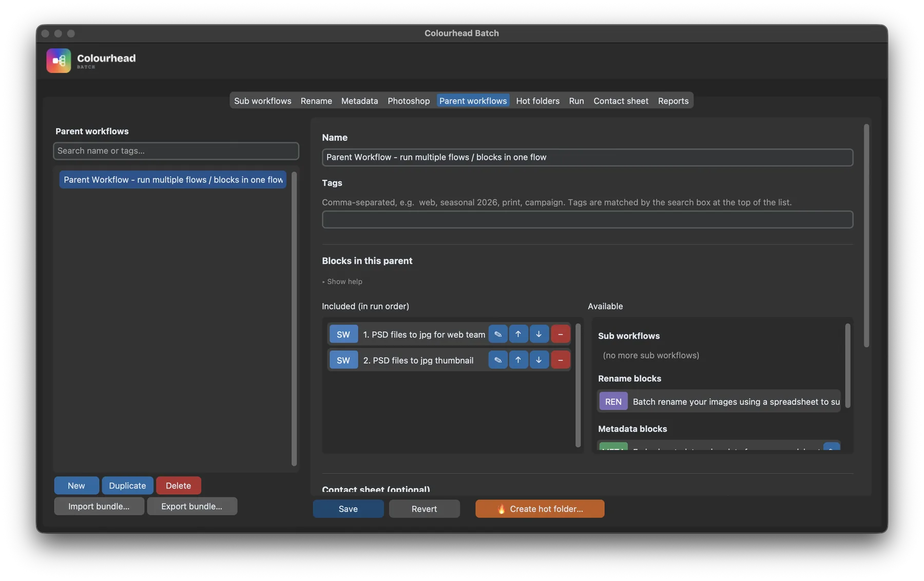Click the empty Tags input field

(x=587, y=219)
